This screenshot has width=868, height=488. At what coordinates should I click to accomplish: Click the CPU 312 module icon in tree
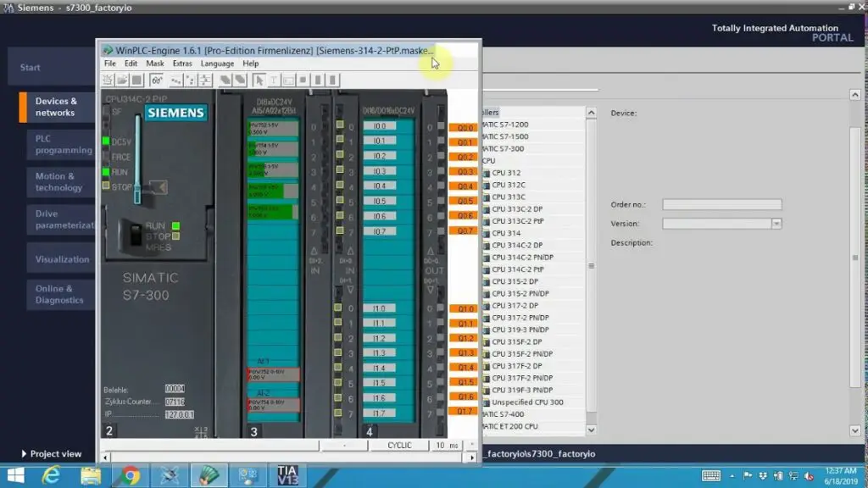[x=486, y=173]
